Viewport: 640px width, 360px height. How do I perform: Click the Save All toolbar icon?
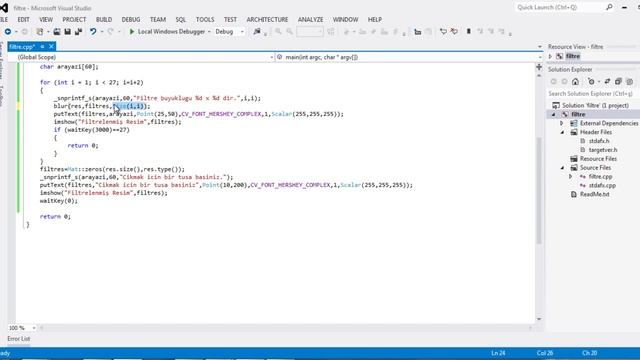point(78,31)
